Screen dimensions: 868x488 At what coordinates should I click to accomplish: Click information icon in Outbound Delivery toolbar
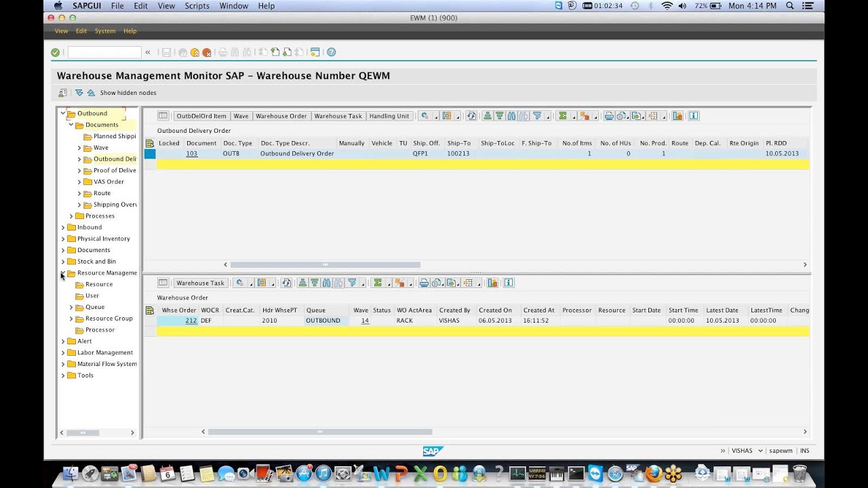pos(694,116)
